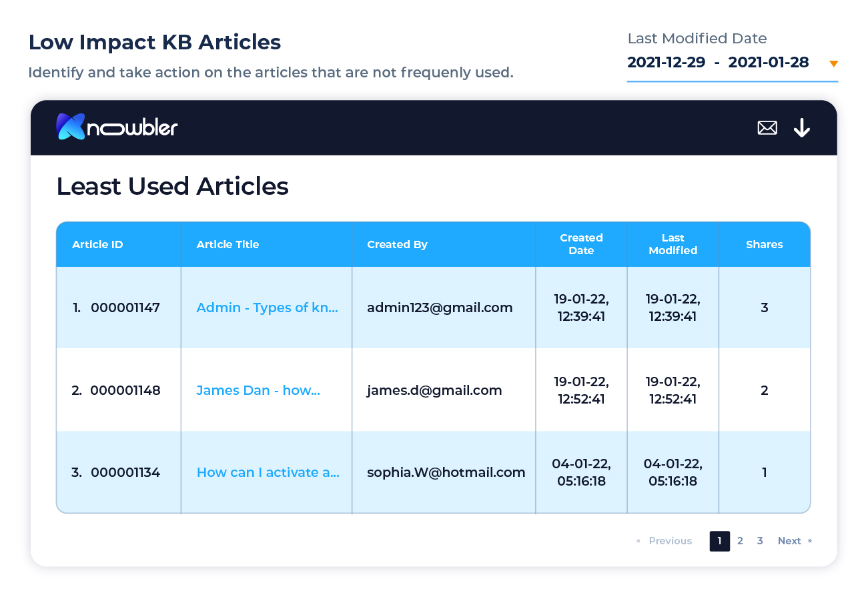
Task: Click created date 19-01-22, 12:39:41
Action: (581, 308)
